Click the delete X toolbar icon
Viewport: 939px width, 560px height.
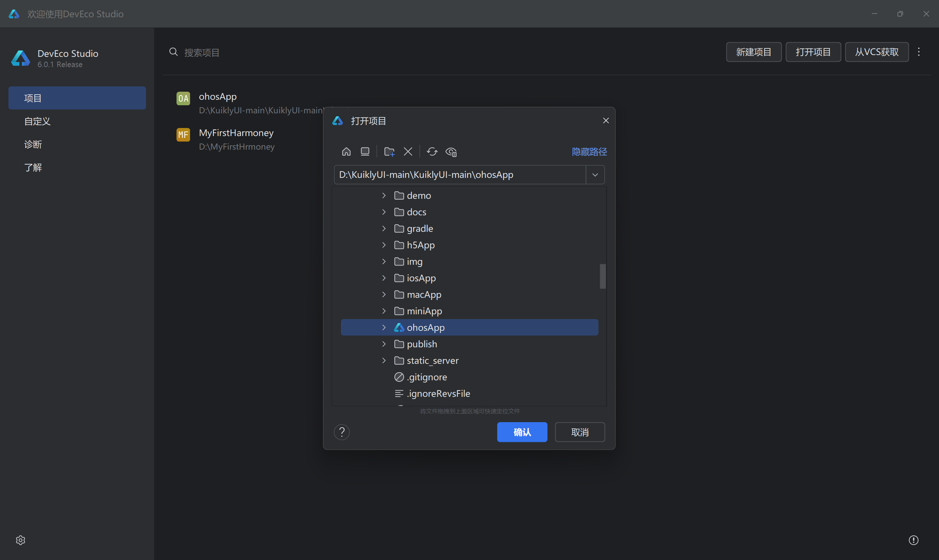point(408,152)
